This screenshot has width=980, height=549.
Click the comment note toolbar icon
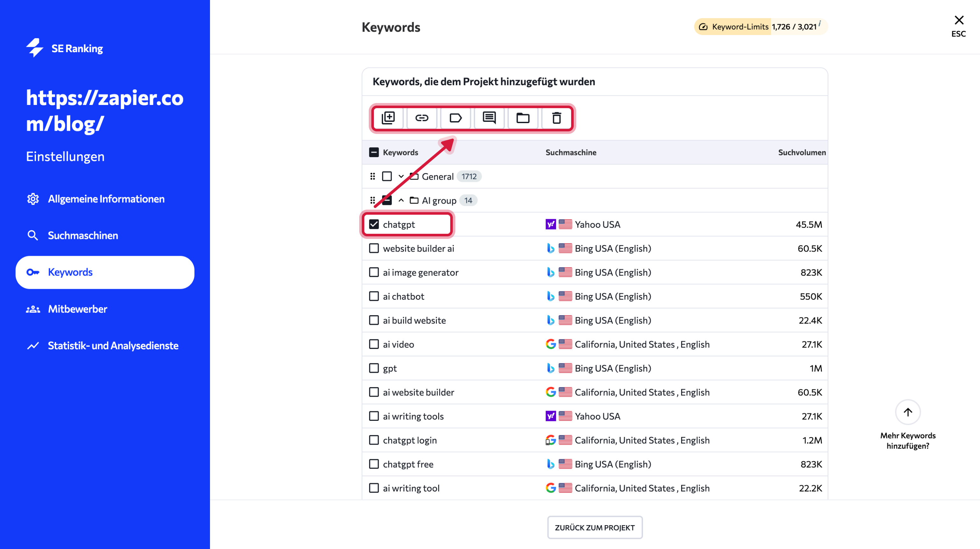click(489, 118)
